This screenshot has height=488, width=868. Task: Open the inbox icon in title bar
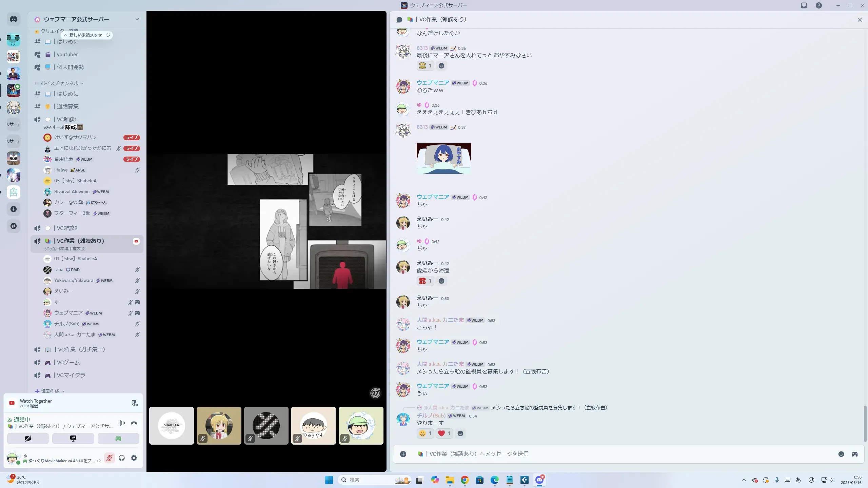[x=804, y=5]
